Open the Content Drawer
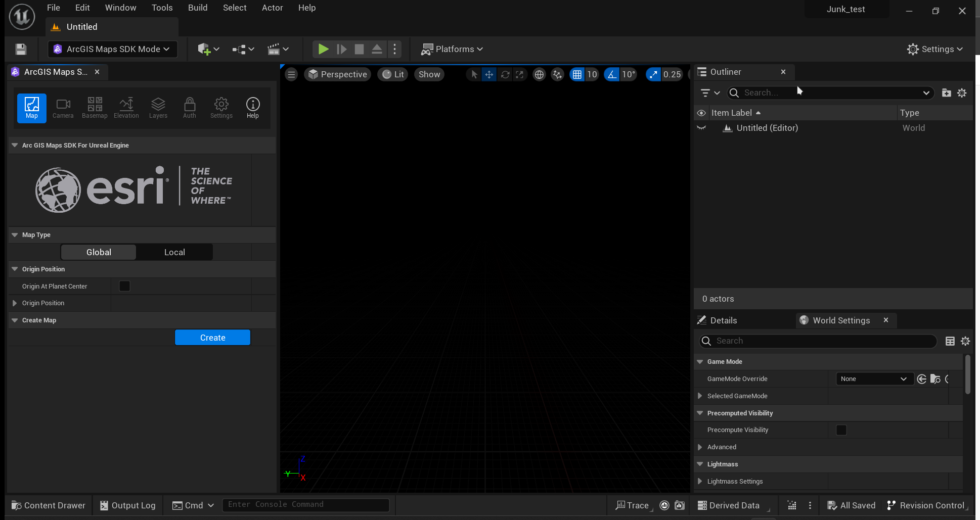The image size is (980, 520). click(x=49, y=505)
